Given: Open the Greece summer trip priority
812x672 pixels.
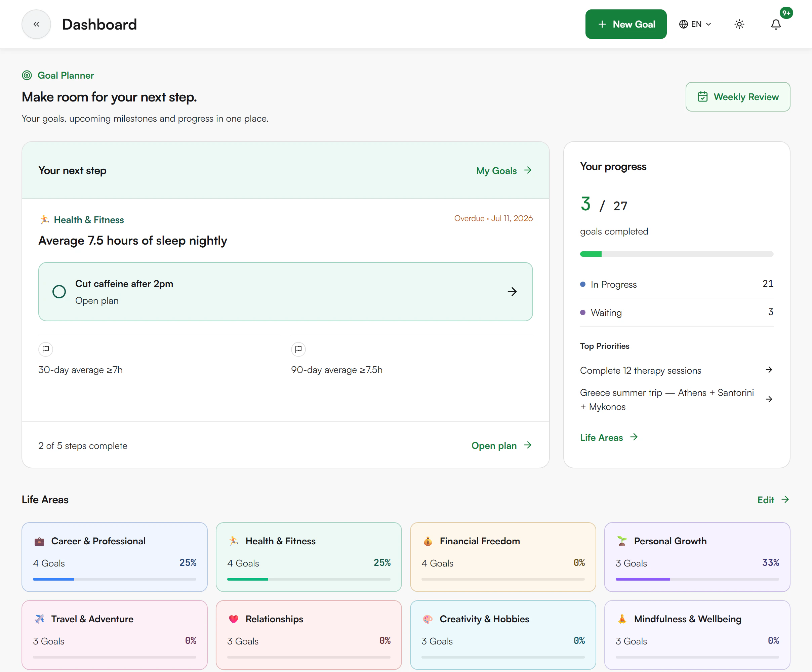Looking at the screenshot, I should [676, 400].
